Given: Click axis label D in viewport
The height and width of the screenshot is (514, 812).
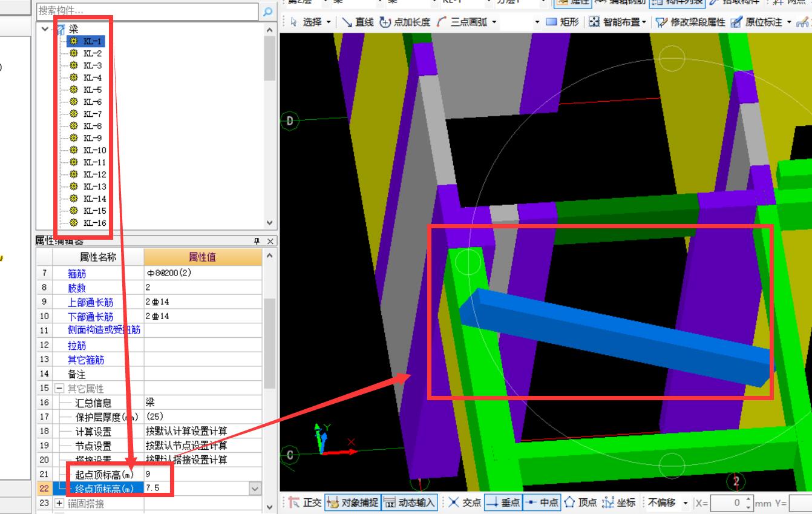Looking at the screenshot, I should click(290, 120).
